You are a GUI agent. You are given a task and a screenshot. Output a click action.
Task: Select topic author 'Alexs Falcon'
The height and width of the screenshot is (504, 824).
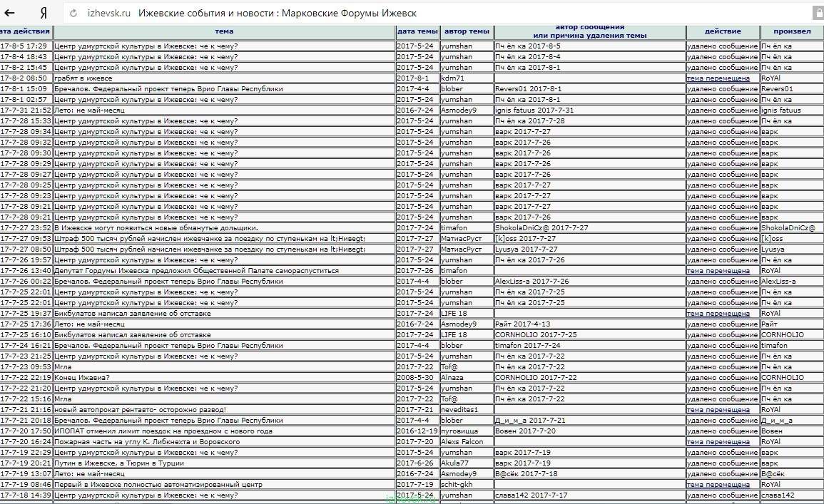click(x=462, y=442)
